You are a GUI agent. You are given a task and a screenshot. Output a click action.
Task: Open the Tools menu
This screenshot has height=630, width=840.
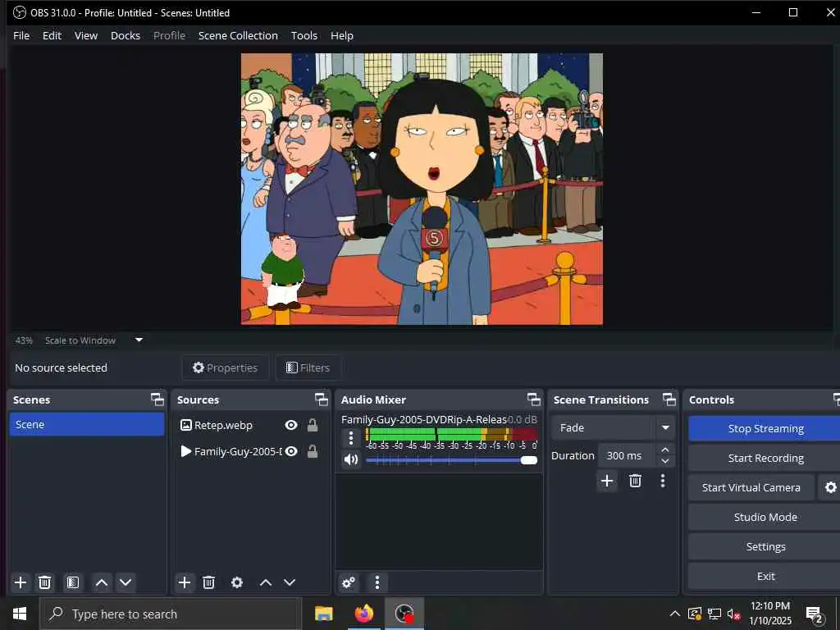[x=304, y=35]
